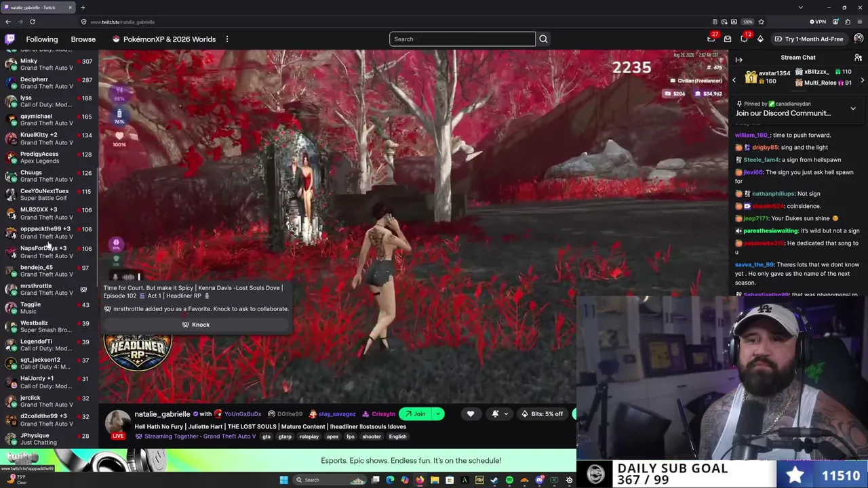The height and width of the screenshot is (488, 868).
Task: Open the Browse tab
Action: (x=83, y=39)
